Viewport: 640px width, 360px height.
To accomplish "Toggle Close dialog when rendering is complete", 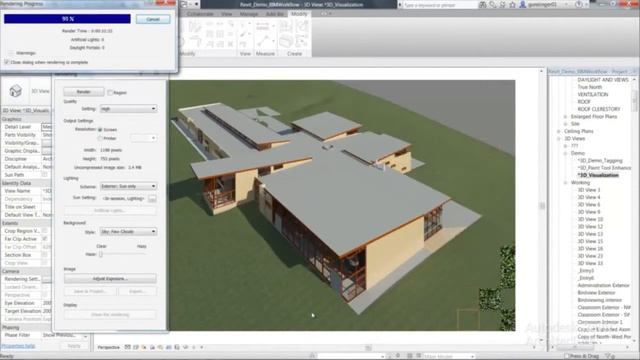I will coord(7,62).
